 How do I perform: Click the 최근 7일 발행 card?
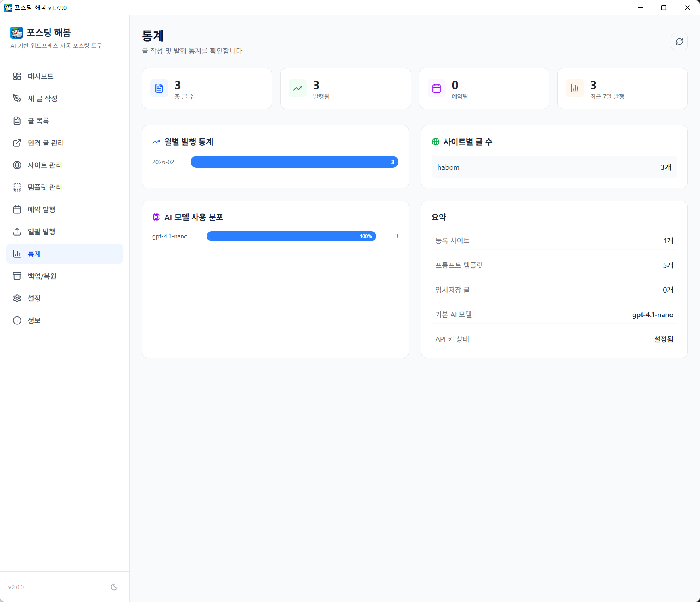click(x=622, y=88)
